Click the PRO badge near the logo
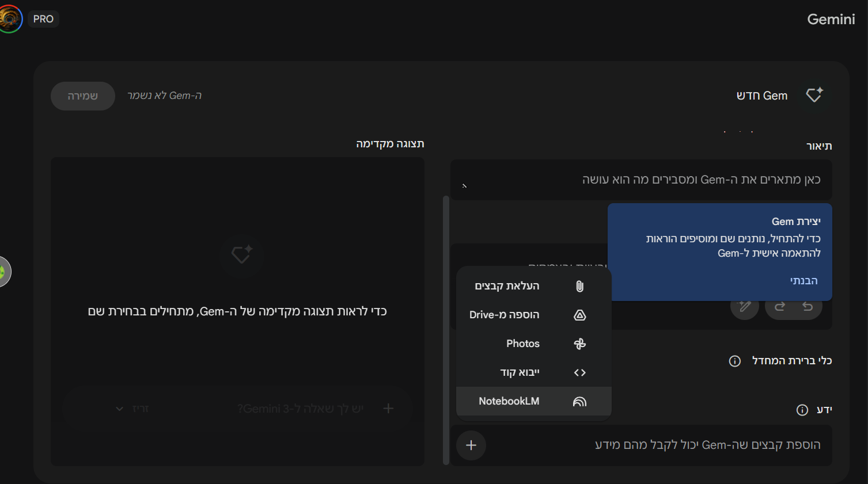Screen dimensions: 868x484 [x=43, y=18]
